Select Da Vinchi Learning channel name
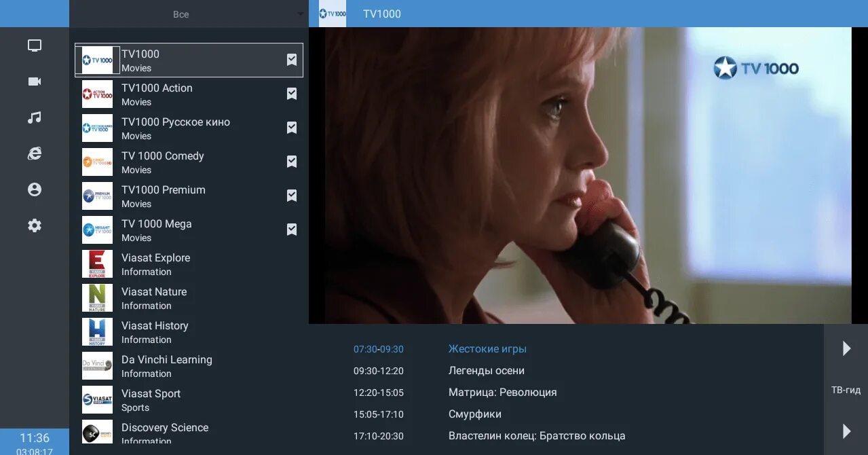Screen dimensions: 868x455 [x=167, y=360]
